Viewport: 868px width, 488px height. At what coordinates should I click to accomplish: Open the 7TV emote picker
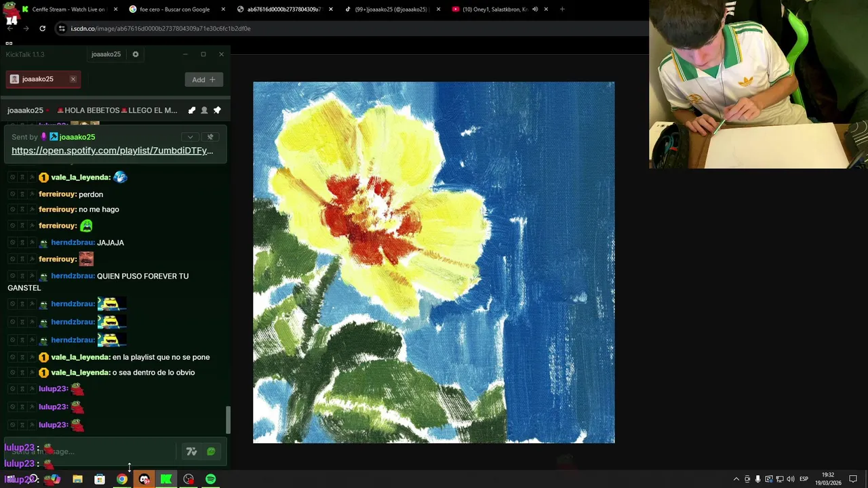[191, 451]
